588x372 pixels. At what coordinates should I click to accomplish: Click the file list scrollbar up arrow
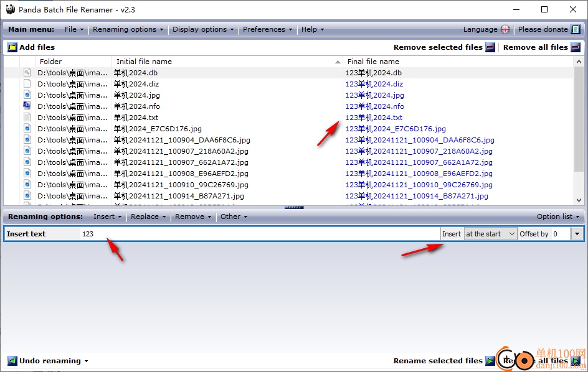point(579,62)
